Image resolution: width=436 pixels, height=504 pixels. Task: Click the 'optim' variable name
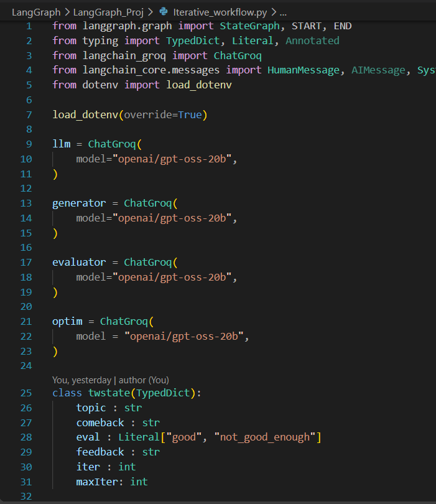[67, 322]
